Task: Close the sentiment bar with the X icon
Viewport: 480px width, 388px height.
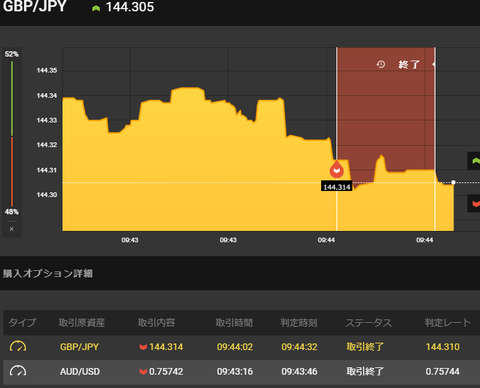Action: [12, 229]
